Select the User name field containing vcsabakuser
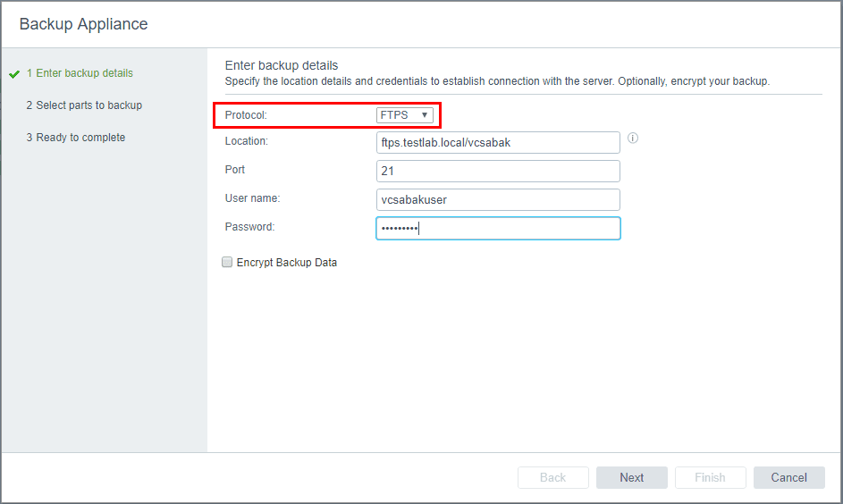The width and height of the screenshot is (843, 504). 497,199
